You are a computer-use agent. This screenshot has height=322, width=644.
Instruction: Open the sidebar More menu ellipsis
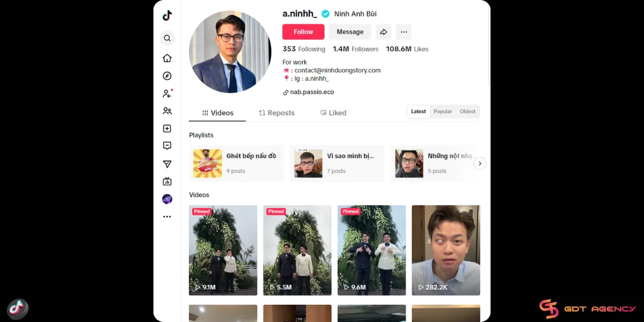pos(167,216)
